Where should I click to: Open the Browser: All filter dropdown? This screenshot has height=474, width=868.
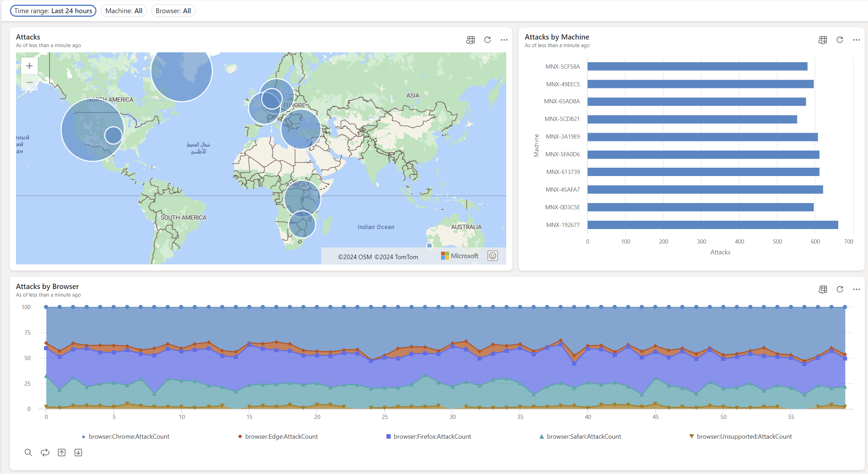pos(173,10)
